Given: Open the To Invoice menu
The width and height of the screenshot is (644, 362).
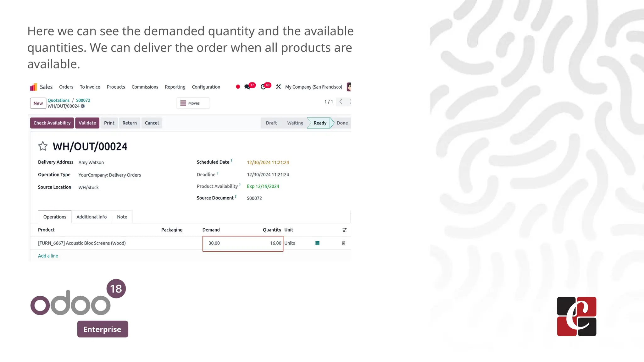Looking at the screenshot, I should [x=90, y=87].
